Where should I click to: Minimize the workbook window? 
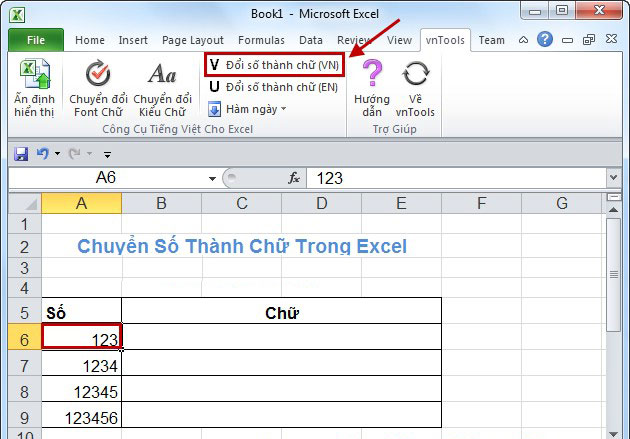[x=567, y=40]
